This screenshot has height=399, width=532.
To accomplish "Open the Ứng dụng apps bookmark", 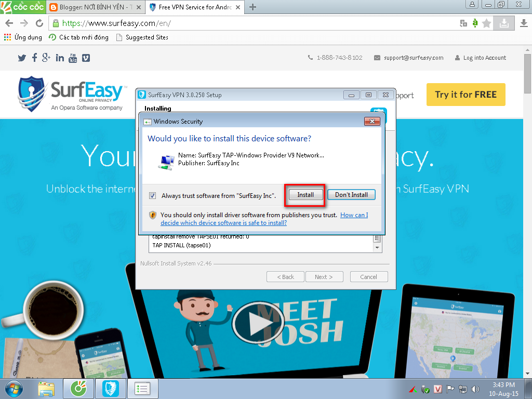I will (23, 37).
